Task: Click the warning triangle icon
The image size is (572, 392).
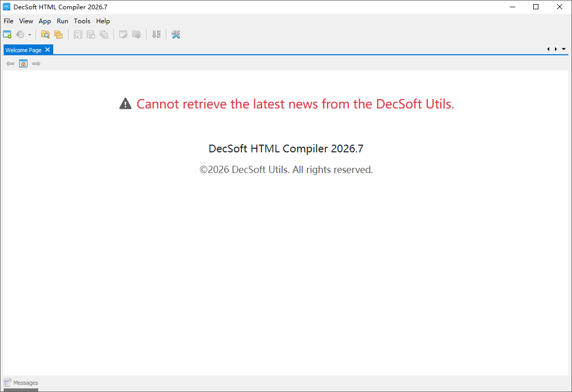Action: click(125, 104)
